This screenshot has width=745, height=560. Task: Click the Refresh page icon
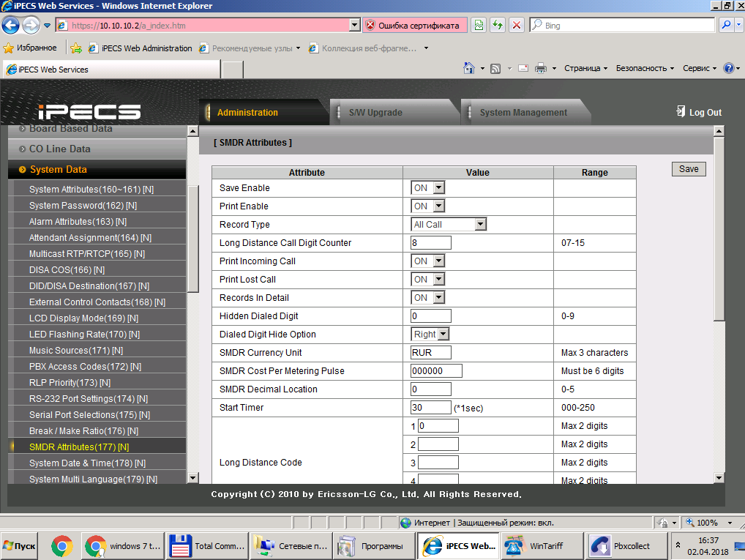pos(498,26)
